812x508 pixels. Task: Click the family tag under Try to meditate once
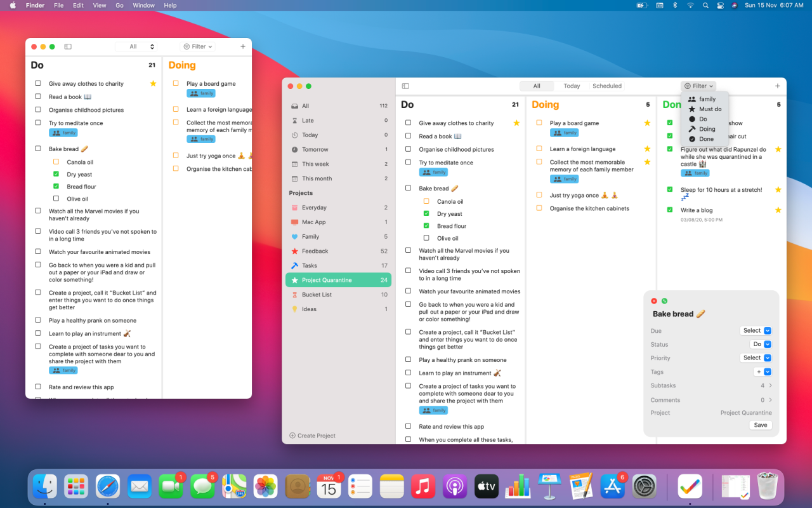pyautogui.click(x=433, y=171)
